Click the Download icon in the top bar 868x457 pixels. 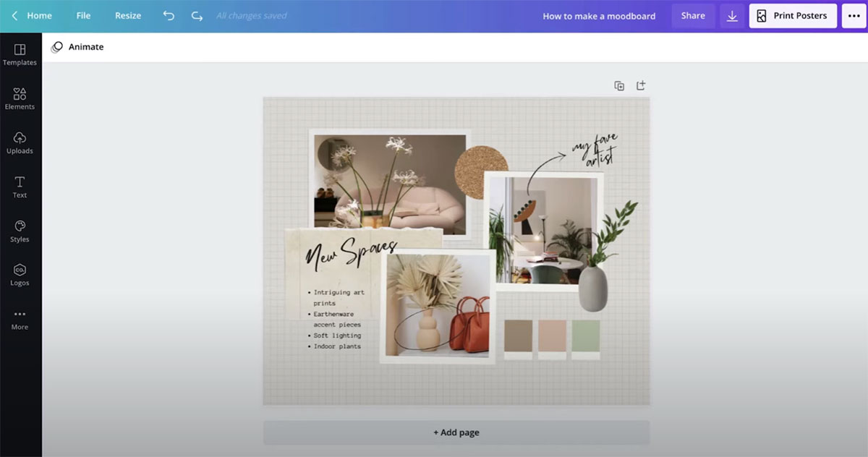click(732, 15)
